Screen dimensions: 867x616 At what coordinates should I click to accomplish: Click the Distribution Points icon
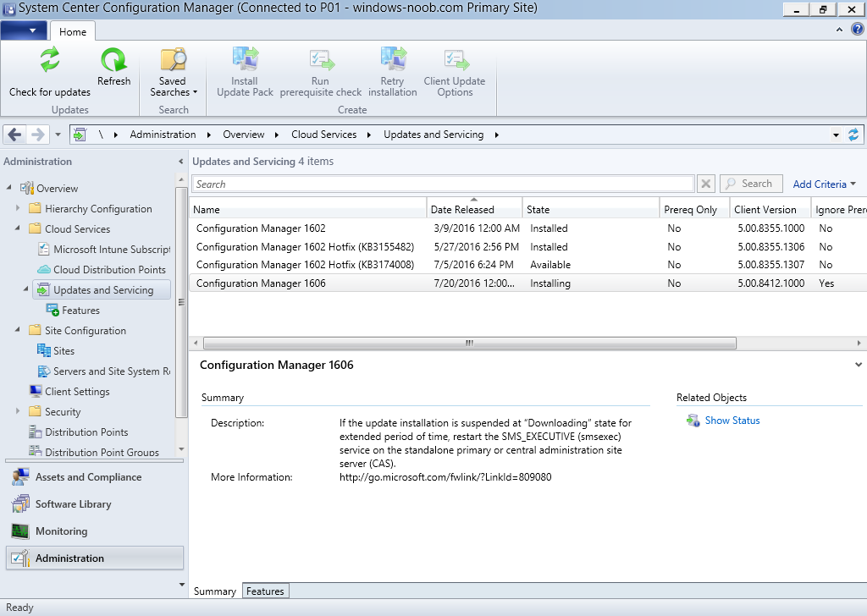[x=36, y=432]
